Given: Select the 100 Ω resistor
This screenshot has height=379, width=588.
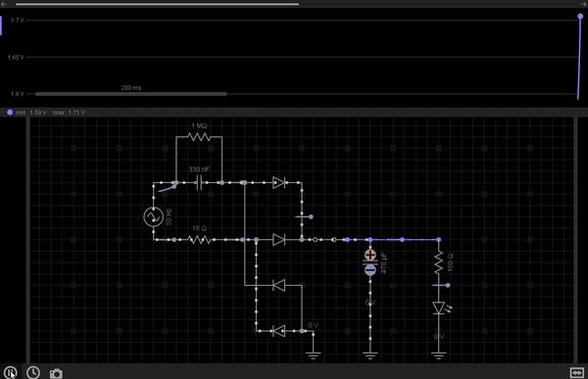Looking at the screenshot, I should point(439,262).
